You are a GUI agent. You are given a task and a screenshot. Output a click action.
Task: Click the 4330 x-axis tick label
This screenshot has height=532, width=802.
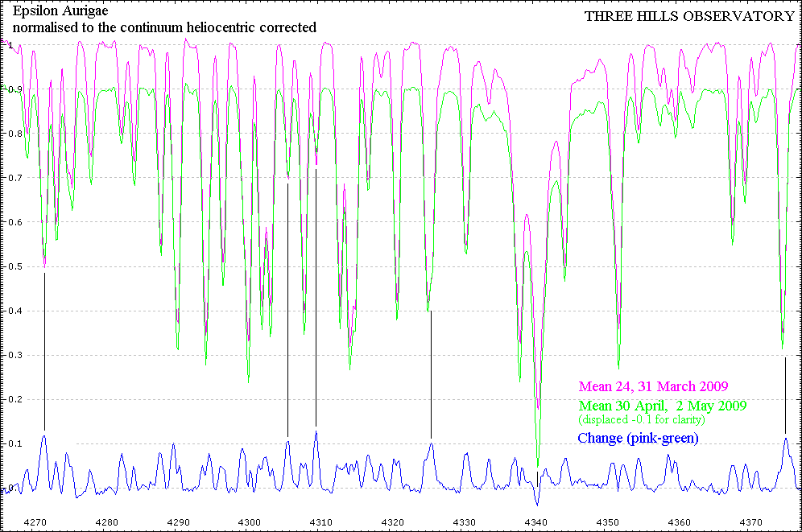(x=465, y=522)
